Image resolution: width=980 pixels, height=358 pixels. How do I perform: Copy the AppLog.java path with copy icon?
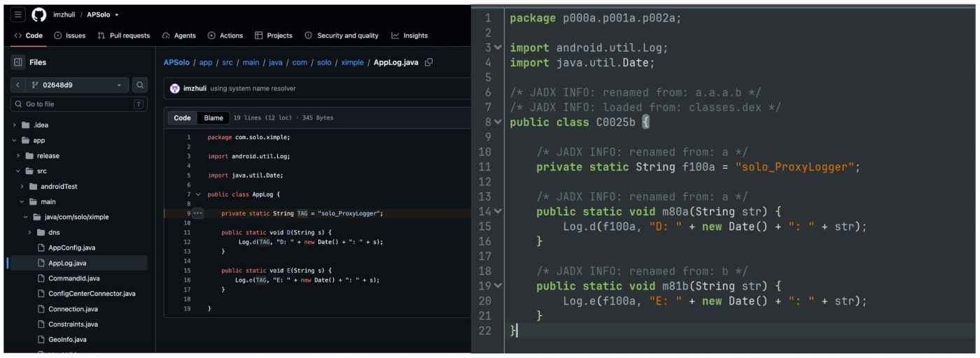[429, 62]
